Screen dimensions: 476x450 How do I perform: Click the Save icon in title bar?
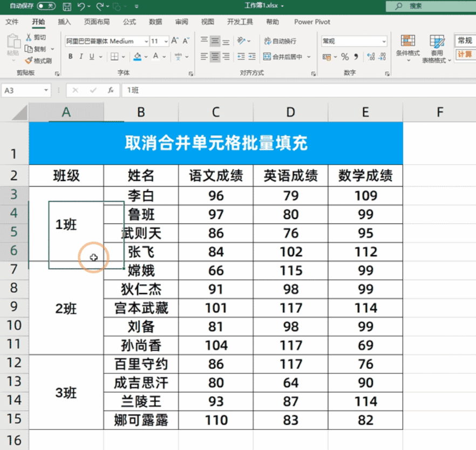tap(67, 6)
